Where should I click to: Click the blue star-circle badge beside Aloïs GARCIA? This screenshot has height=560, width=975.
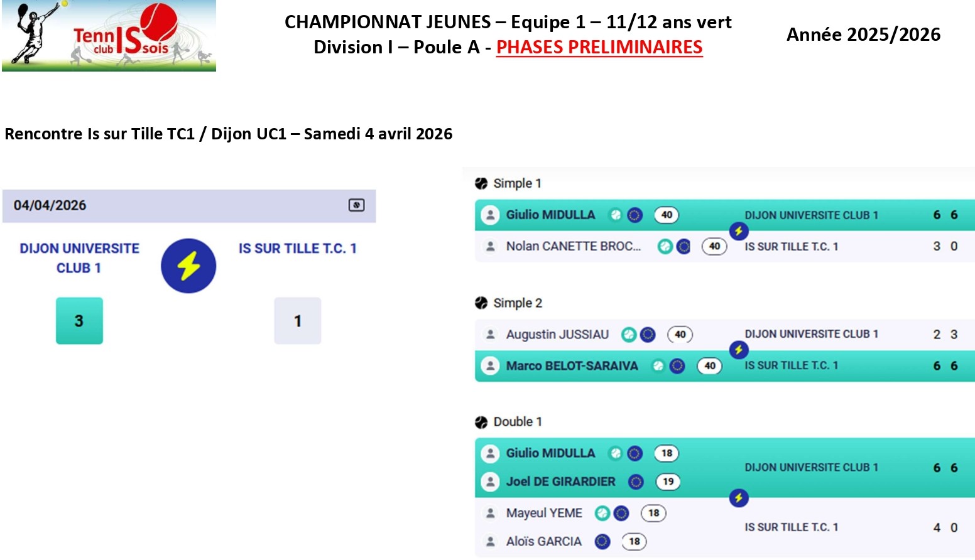(x=602, y=541)
